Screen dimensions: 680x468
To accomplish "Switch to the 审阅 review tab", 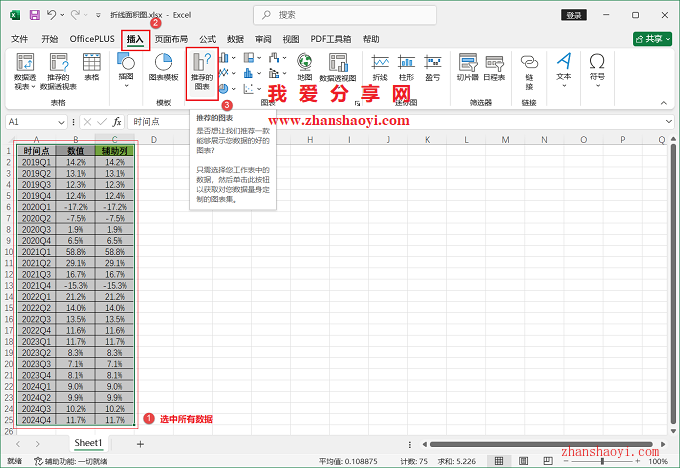I will [263, 39].
